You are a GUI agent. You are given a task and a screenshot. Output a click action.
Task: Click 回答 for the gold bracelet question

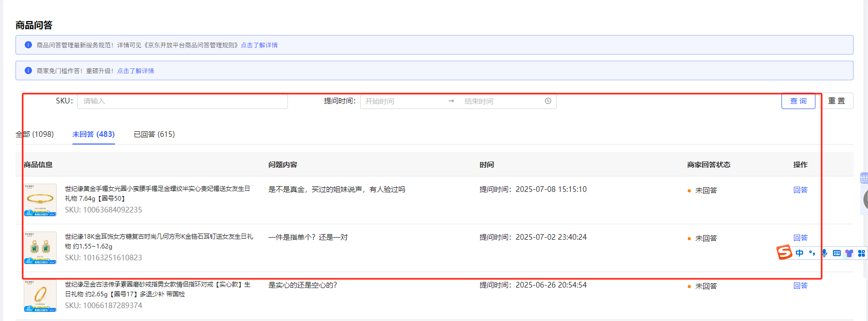coord(800,190)
